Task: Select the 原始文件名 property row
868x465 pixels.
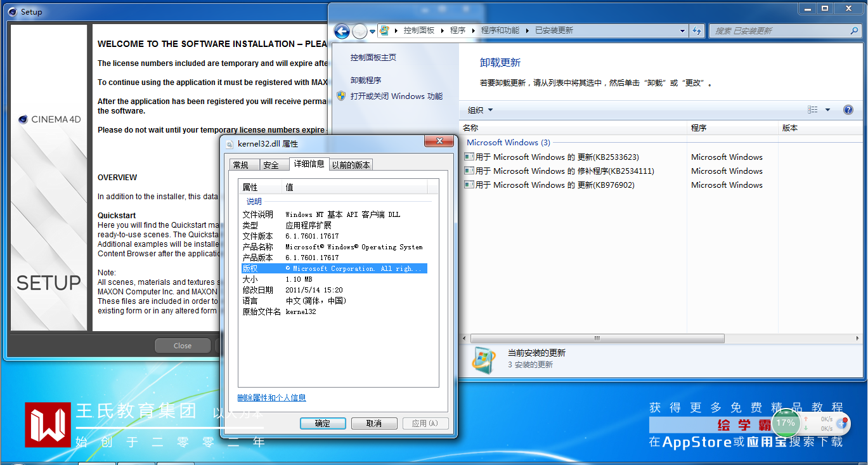Action: [x=334, y=311]
